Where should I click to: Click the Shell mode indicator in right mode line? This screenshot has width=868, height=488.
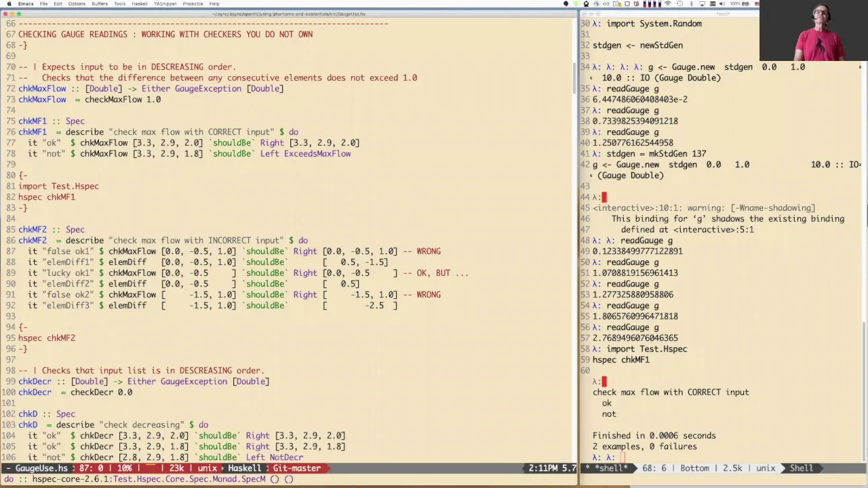point(801,468)
